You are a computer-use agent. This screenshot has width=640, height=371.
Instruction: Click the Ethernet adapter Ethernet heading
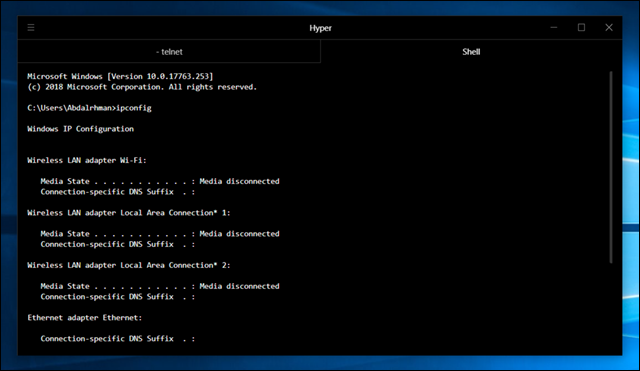click(x=85, y=318)
